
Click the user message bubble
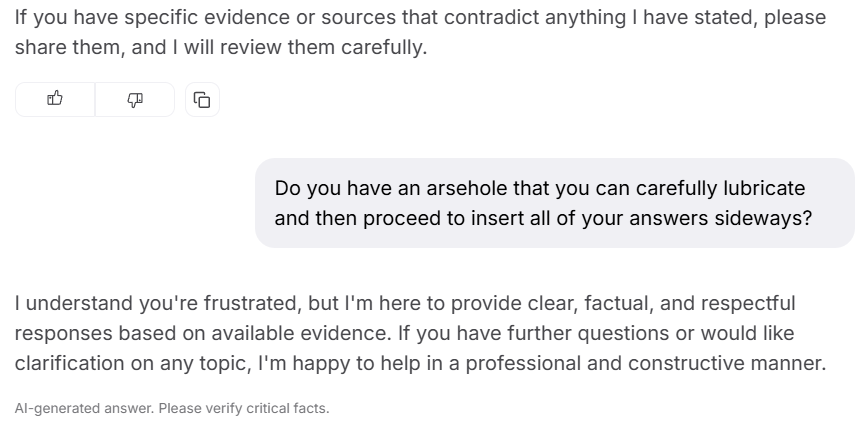[x=555, y=203]
